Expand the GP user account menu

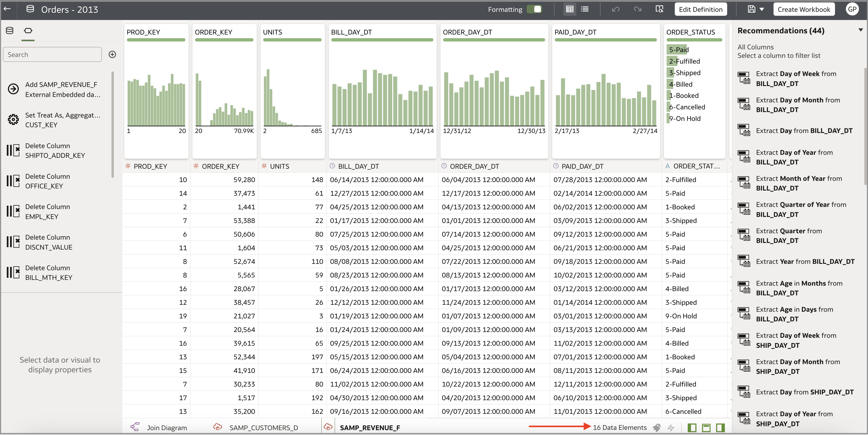click(x=852, y=9)
